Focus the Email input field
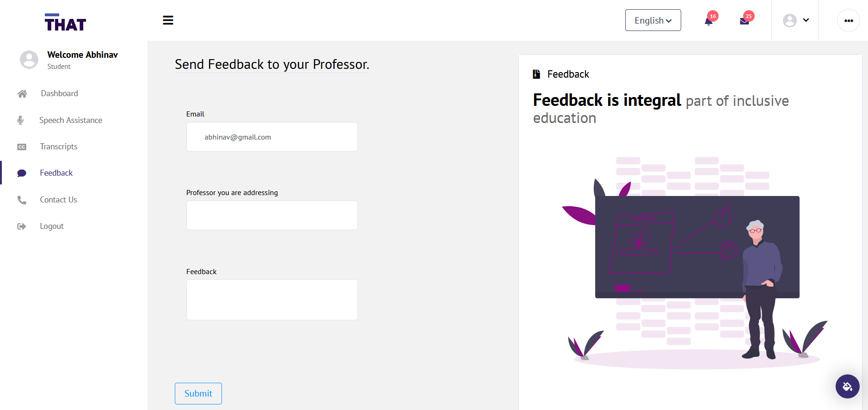Screen dimensions: 868x410 [x=272, y=137]
